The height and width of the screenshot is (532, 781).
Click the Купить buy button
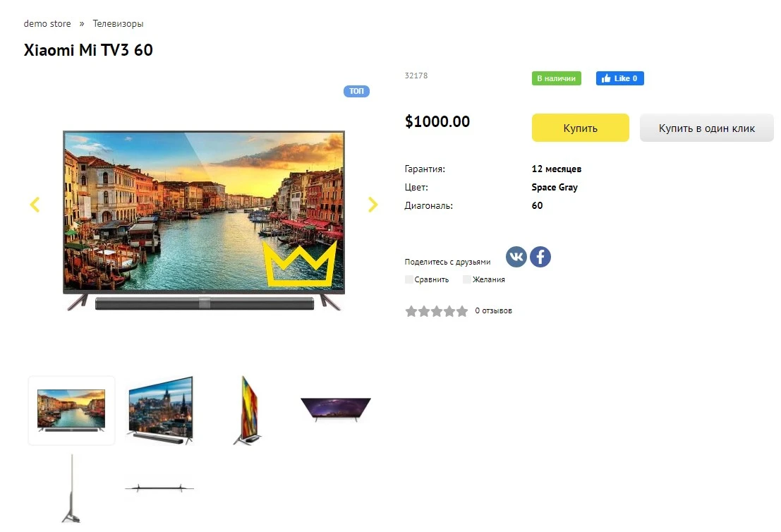click(x=580, y=128)
